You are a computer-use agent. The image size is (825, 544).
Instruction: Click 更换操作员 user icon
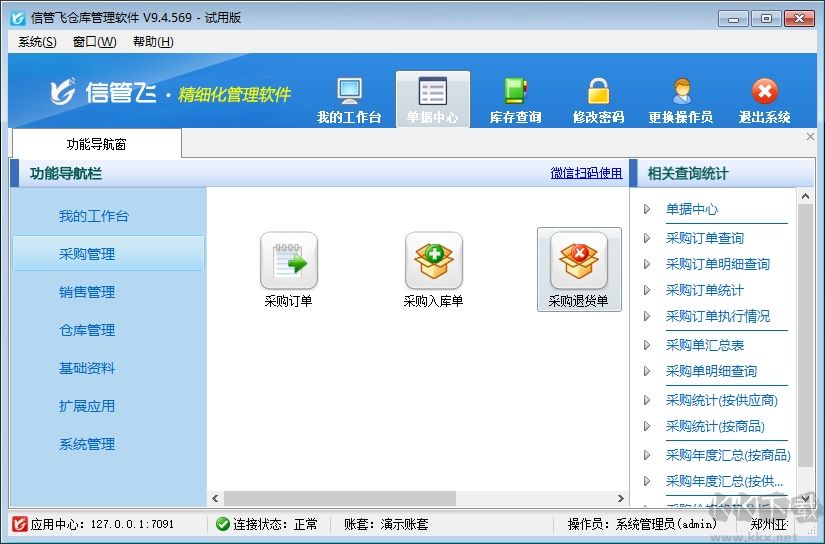pos(681,100)
